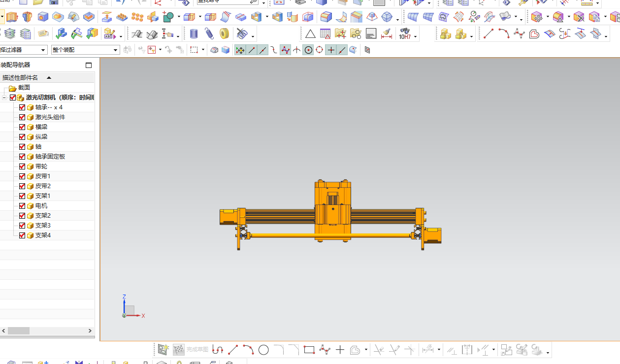
Task: Open the Pattern Feature tool with orange blocks
Action: pos(137,18)
